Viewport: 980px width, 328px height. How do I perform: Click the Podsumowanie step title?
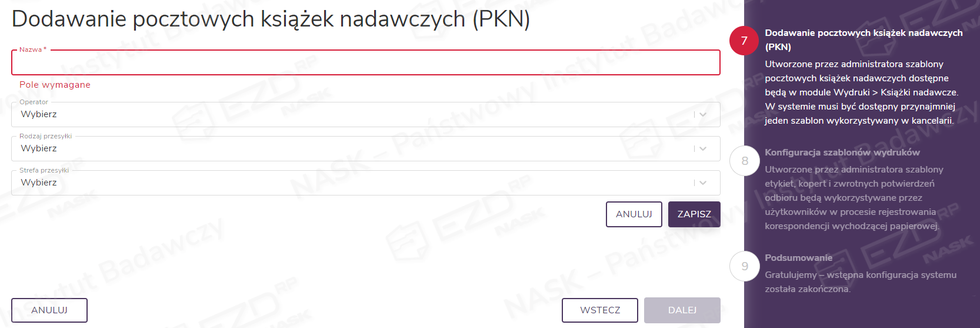point(798,258)
